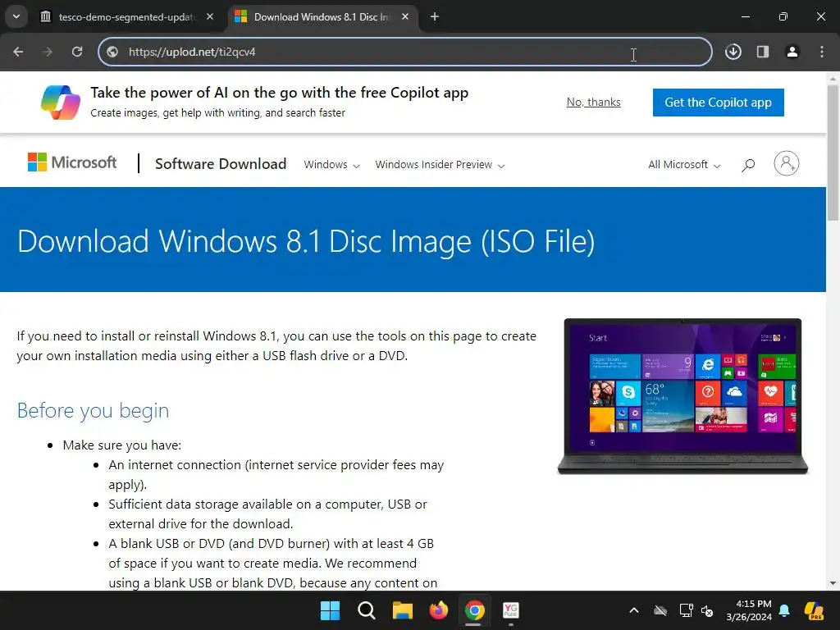The width and height of the screenshot is (840, 630).
Task: Click the Before you begin heading
Action: [94, 410]
